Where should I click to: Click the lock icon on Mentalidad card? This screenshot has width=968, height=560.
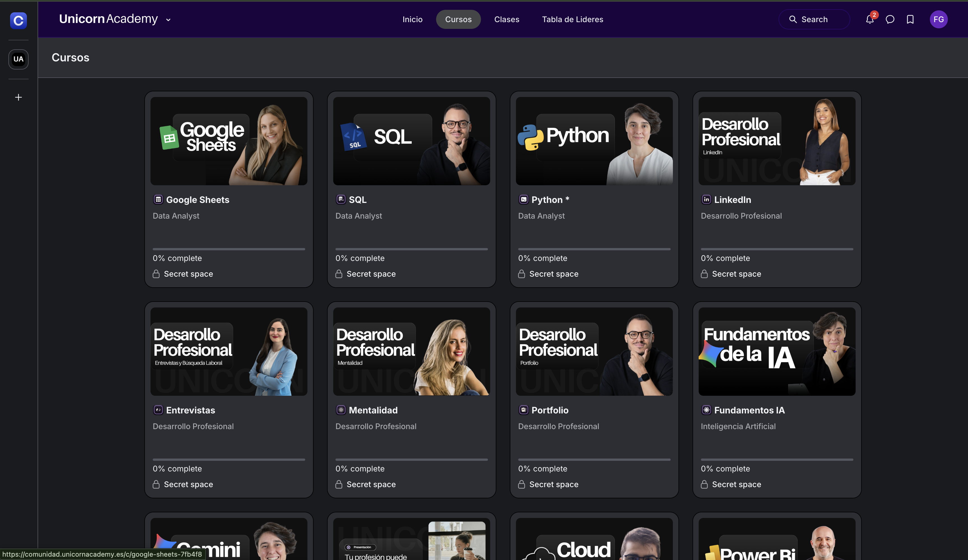339,484
